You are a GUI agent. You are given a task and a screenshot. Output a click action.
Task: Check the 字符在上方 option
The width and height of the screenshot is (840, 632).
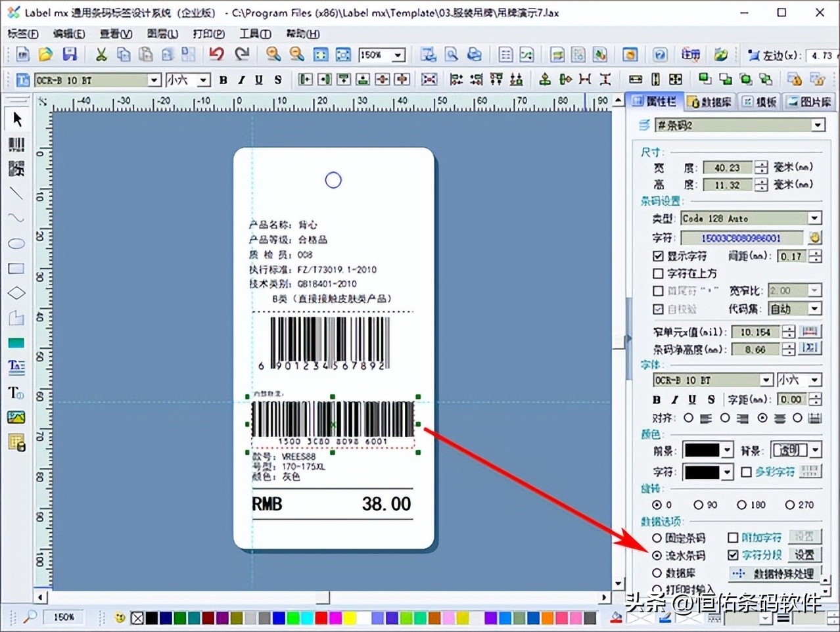[x=658, y=273]
